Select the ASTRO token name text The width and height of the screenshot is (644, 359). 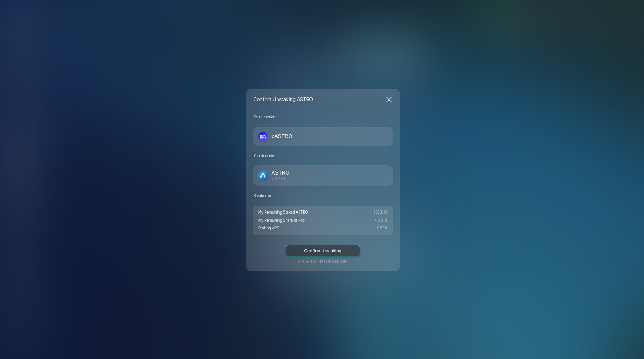(280, 173)
